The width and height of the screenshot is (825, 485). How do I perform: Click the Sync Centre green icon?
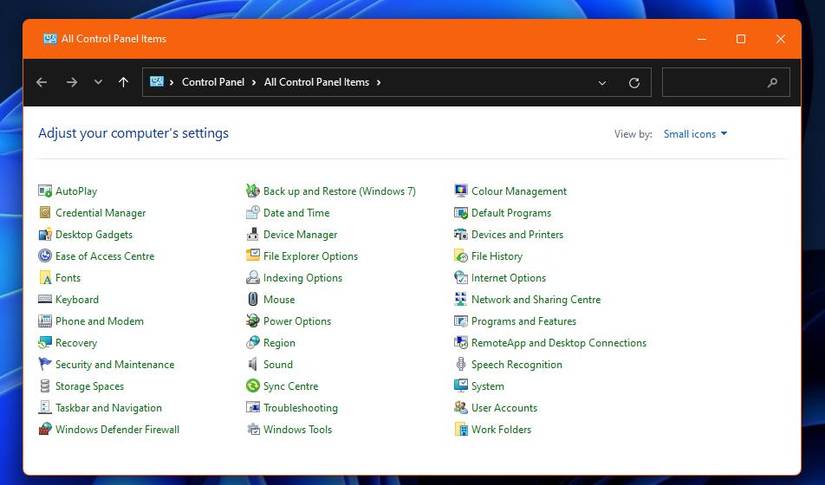coord(253,386)
